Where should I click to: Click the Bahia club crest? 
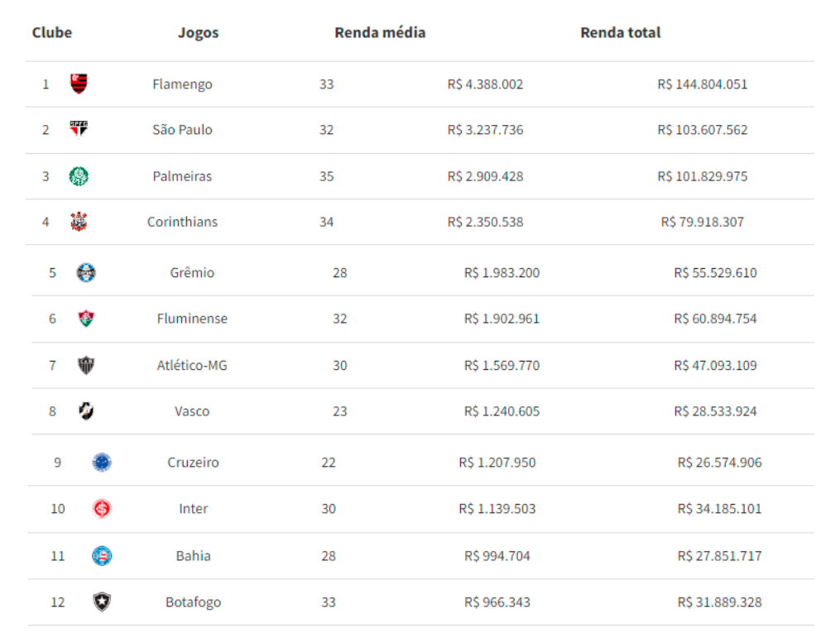tap(102, 556)
